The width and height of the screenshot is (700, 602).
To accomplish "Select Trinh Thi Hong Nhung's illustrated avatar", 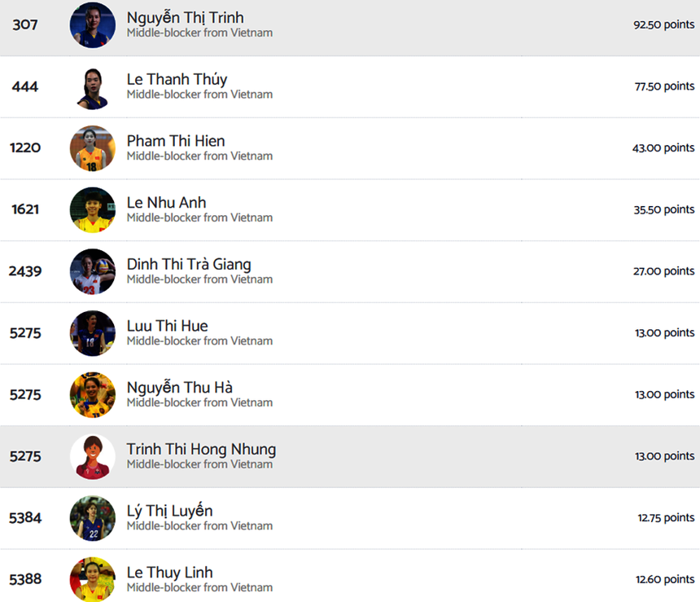I will coord(92,457).
